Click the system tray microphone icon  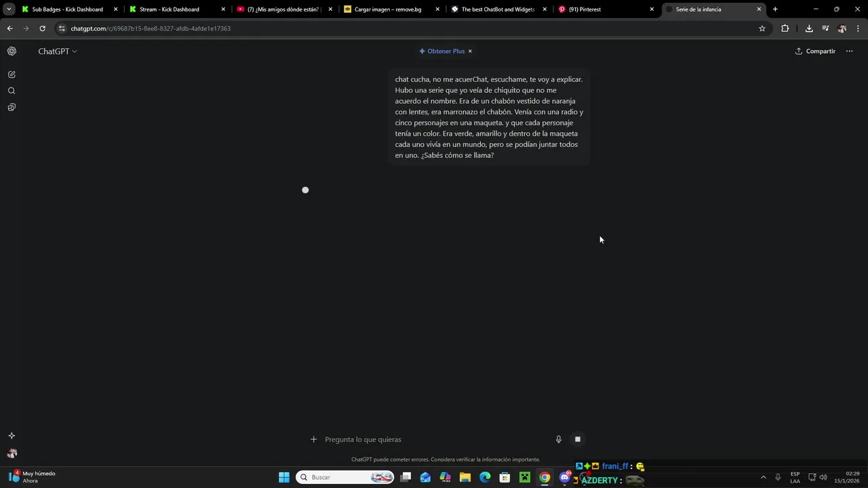click(778, 477)
